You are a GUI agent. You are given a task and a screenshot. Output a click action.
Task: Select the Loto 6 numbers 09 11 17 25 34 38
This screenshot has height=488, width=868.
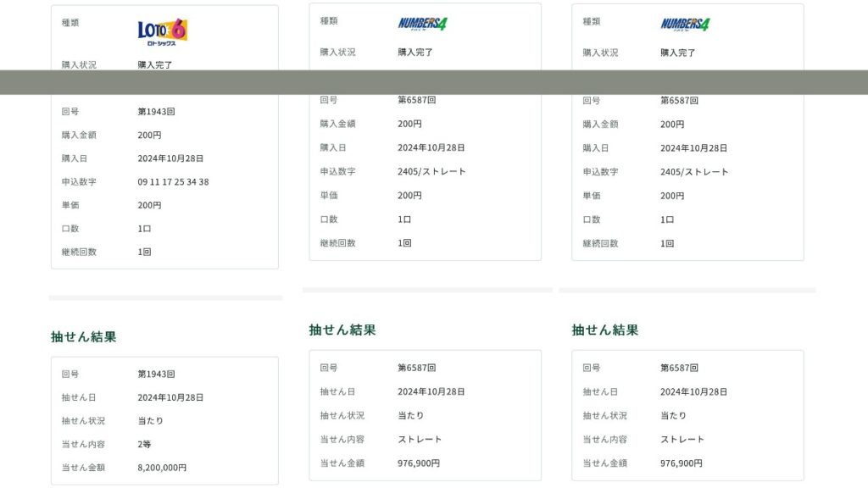point(173,182)
